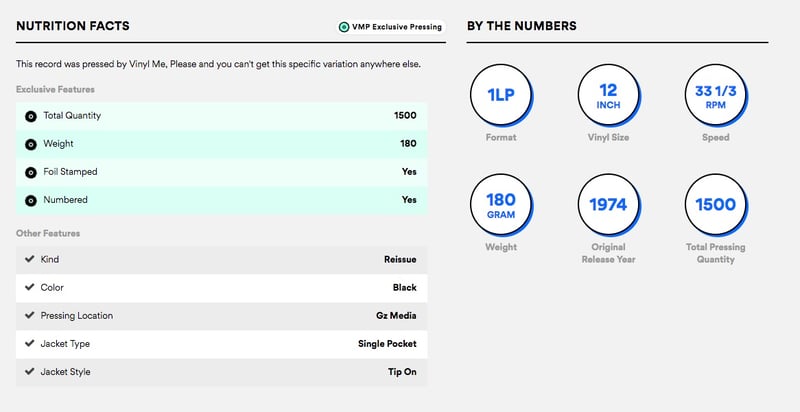Click the checkmark next to Jacket Style
This screenshot has width=800, height=412.
coord(29,372)
